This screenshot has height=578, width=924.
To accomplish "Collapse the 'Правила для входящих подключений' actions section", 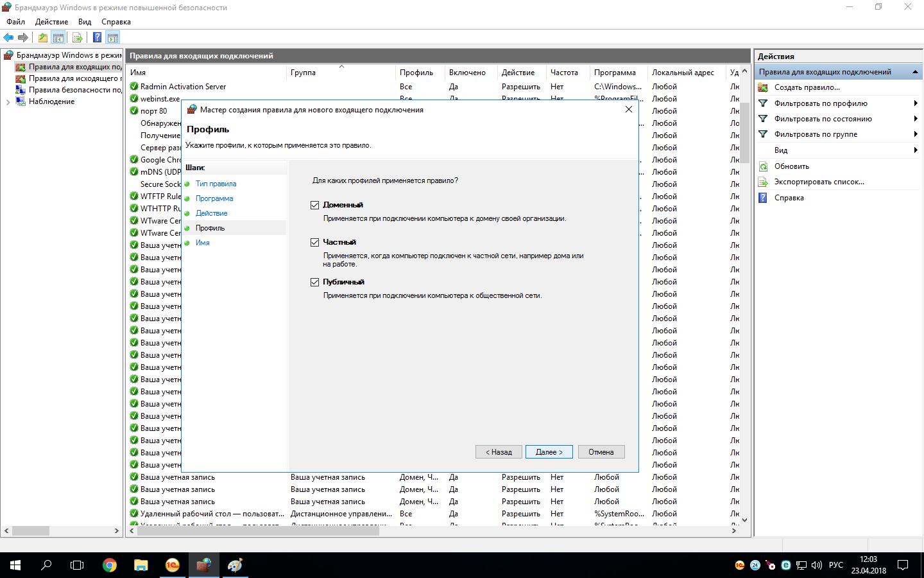I will pyautogui.click(x=915, y=72).
